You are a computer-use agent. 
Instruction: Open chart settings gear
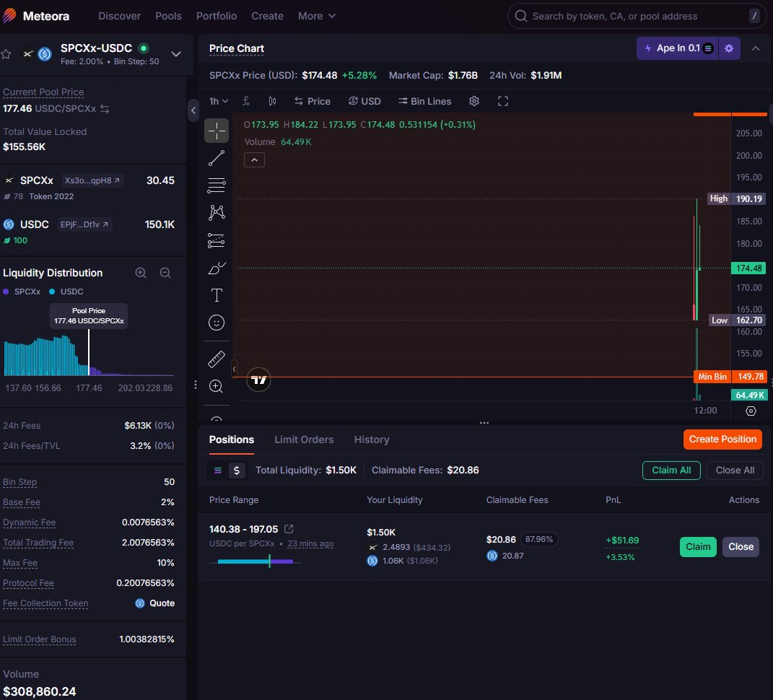tap(474, 101)
